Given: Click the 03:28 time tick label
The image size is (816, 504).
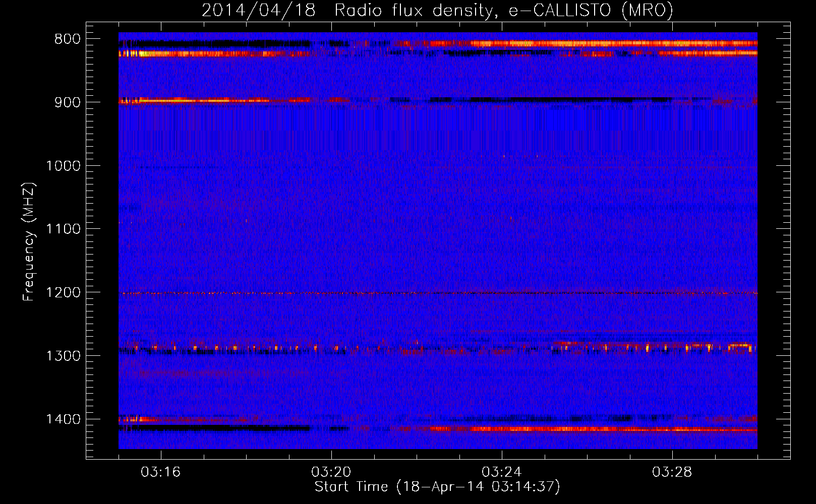Looking at the screenshot, I should (672, 472).
